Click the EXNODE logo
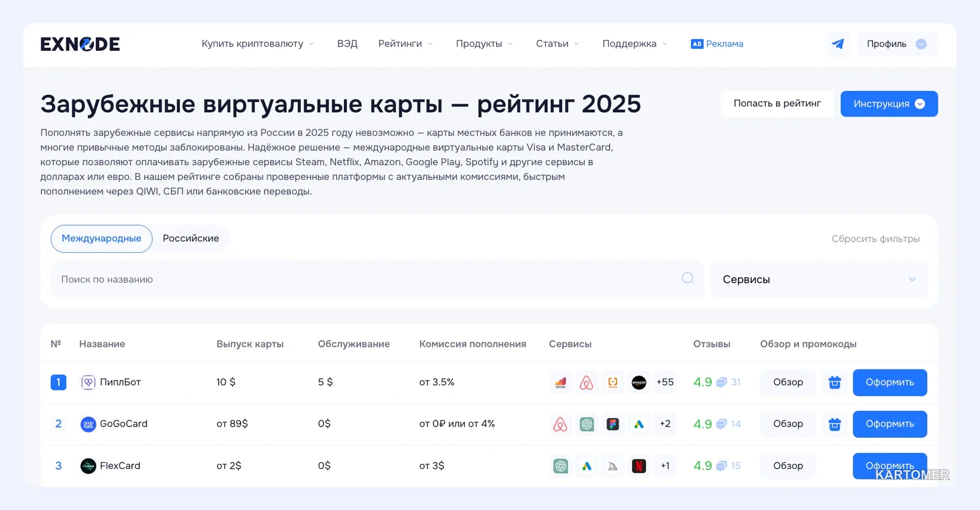 pos(80,44)
